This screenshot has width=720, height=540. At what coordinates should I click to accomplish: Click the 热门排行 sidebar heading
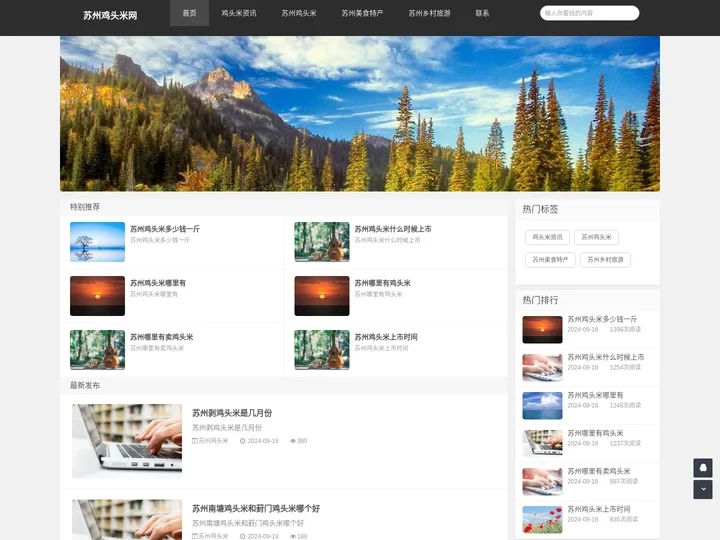[x=540, y=300]
